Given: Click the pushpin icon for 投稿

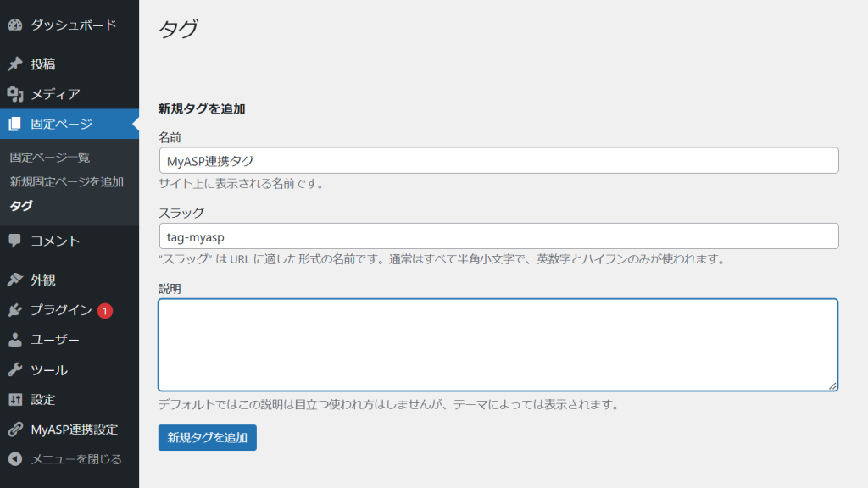Looking at the screenshot, I should click(15, 64).
